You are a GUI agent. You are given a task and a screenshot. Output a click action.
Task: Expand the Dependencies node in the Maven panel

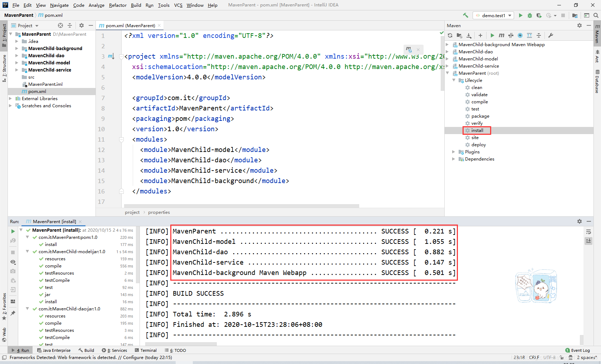point(454,159)
